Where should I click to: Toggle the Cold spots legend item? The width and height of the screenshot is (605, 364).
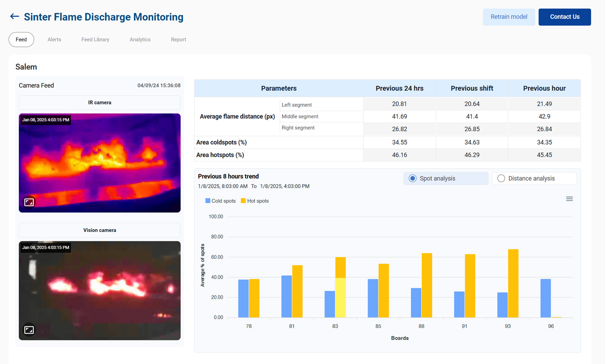point(220,201)
